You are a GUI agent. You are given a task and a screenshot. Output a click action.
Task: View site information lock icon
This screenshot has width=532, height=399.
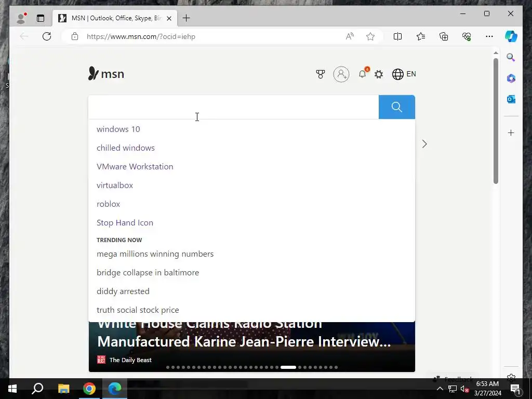tap(75, 36)
